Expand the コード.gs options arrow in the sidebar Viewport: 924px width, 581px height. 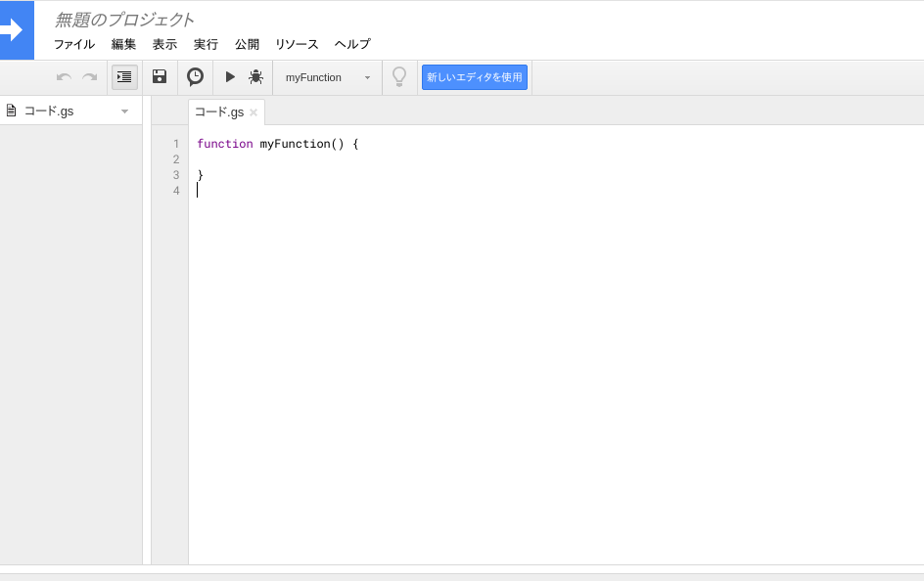123,111
